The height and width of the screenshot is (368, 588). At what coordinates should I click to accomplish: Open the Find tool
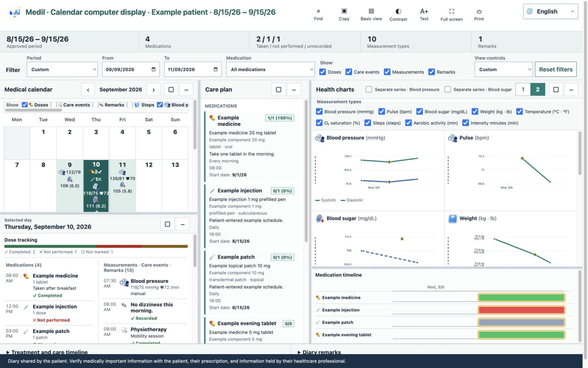pyautogui.click(x=318, y=15)
